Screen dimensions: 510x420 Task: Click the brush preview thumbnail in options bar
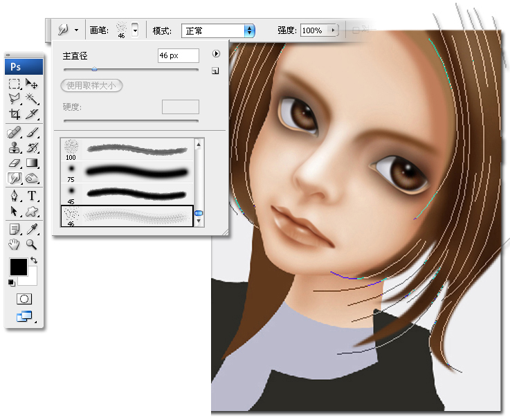[122, 30]
